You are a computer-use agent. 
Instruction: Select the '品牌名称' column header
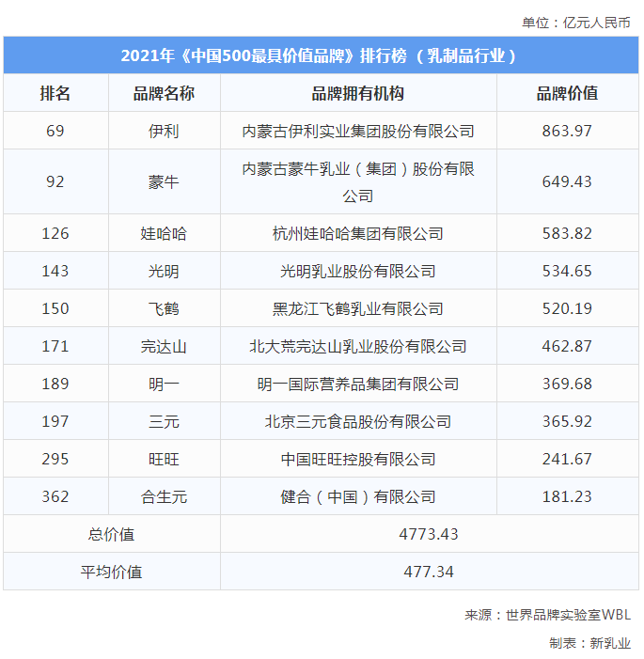click(164, 93)
